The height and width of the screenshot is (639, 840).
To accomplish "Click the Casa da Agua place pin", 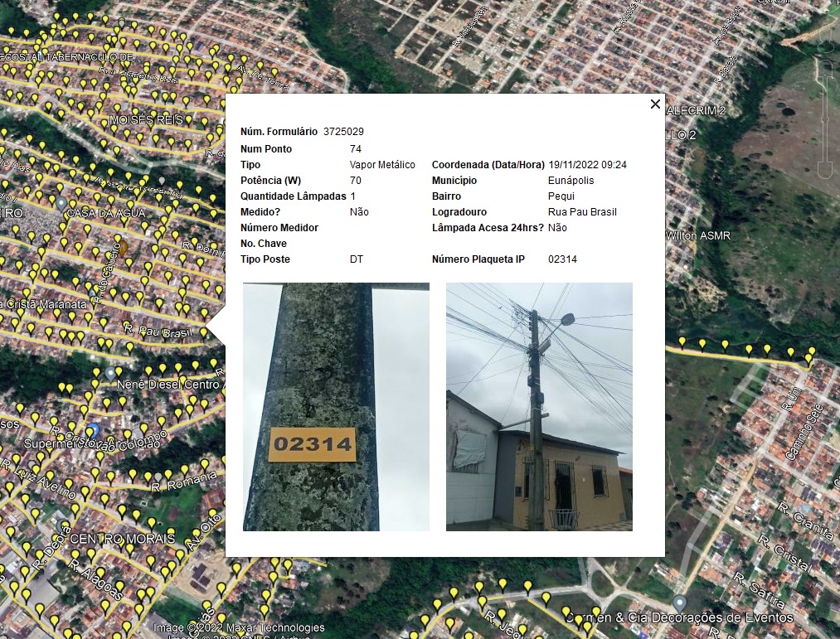I will [61, 203].
